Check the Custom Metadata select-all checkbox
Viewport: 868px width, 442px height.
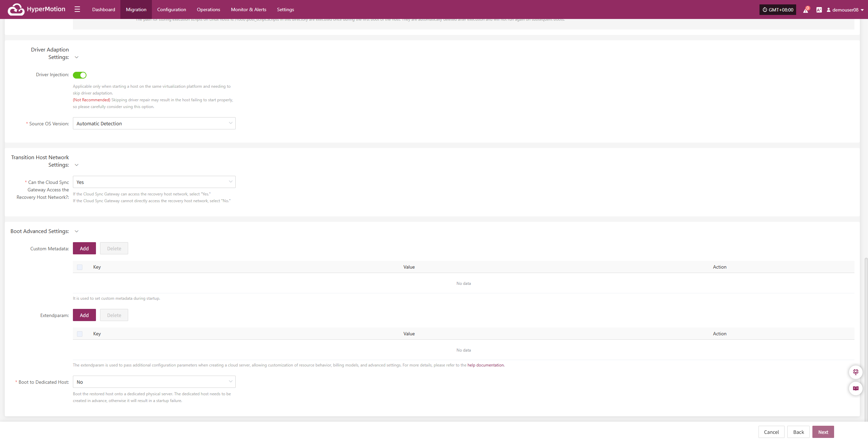coord(80,267)
